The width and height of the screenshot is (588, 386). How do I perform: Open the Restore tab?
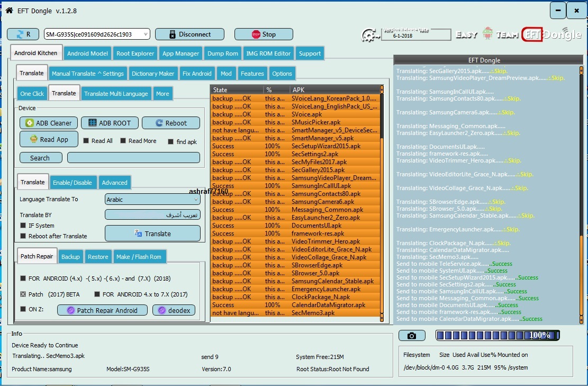click(x=98, y=257)
